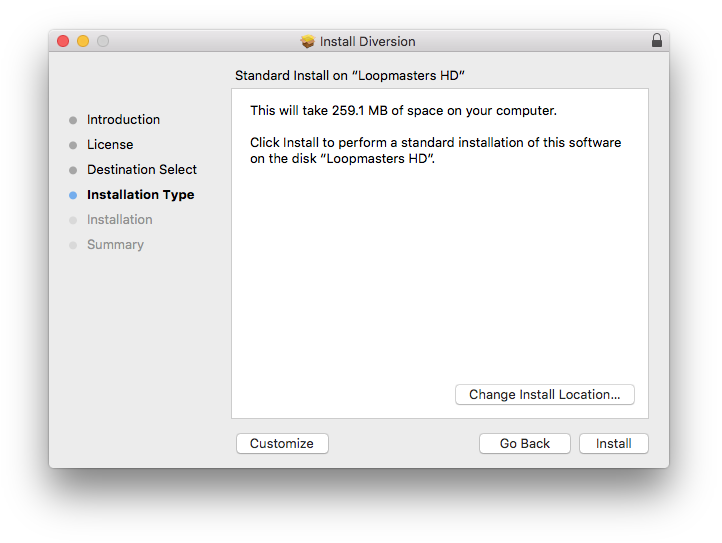
Task: Click the grayed-out zoom window button
Action: (103, 41)
